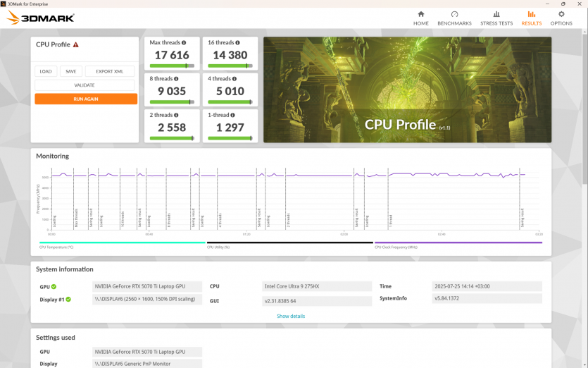Click the info icon next to Max threads
The height and width of the screenshot is (368, 588).
click(184, 43)
